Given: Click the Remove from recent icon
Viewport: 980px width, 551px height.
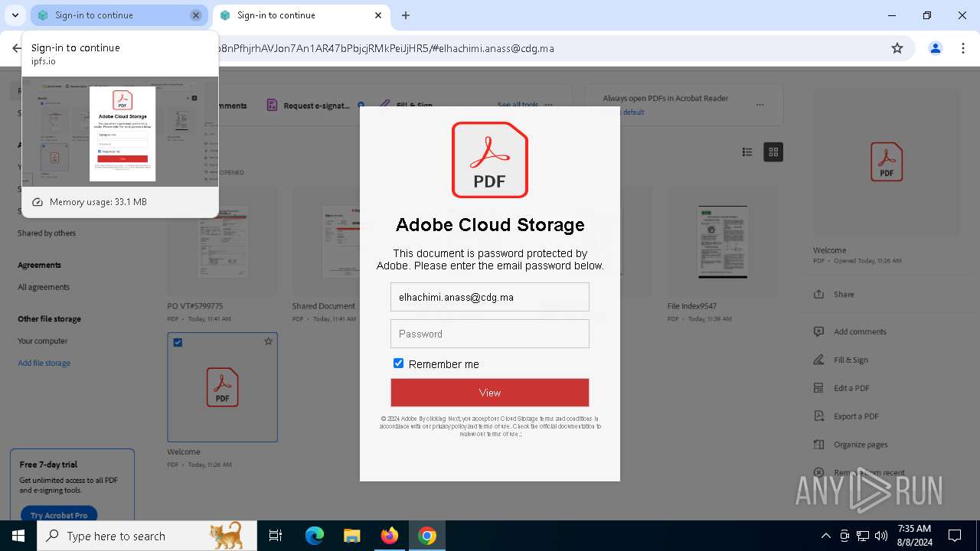Looking at the screenshot, I should click(x=818, y=473).
